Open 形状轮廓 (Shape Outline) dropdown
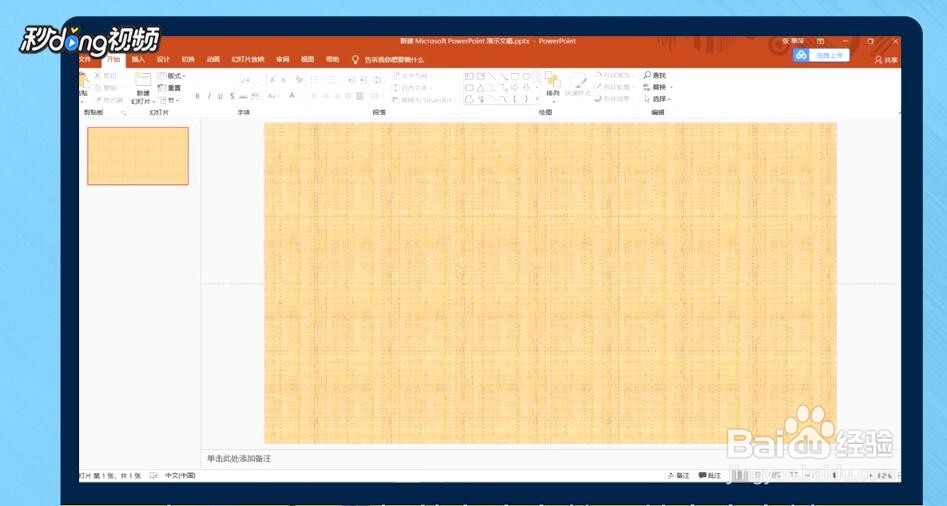The height and width of the screenshot is (506, 947). click(614, 87)
